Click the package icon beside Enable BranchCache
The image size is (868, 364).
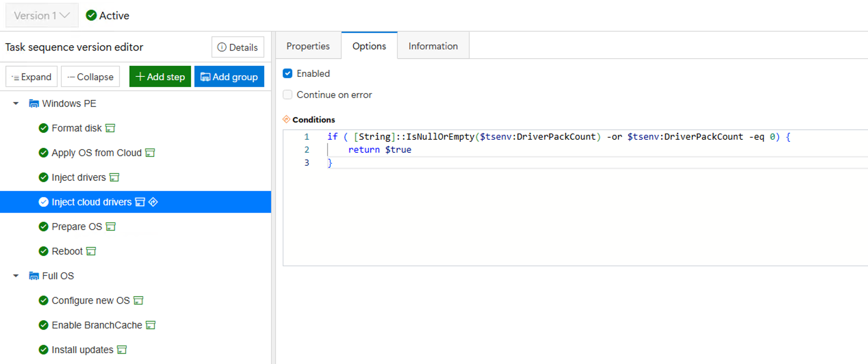click(x=150, y=325)
